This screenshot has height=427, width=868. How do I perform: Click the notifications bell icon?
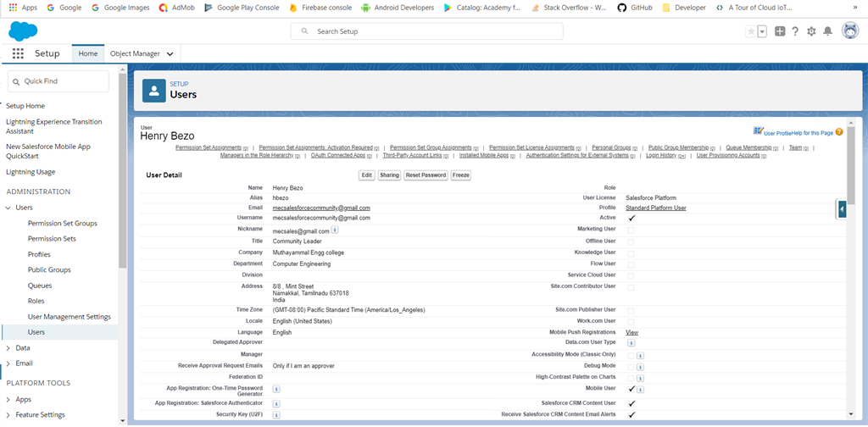click(x=827, y=31)
